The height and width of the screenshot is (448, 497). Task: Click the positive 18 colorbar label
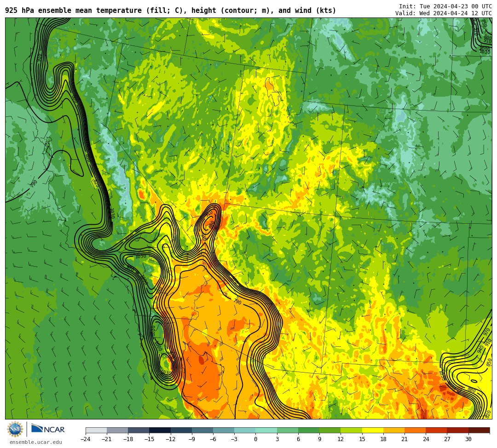pos(383,439)
